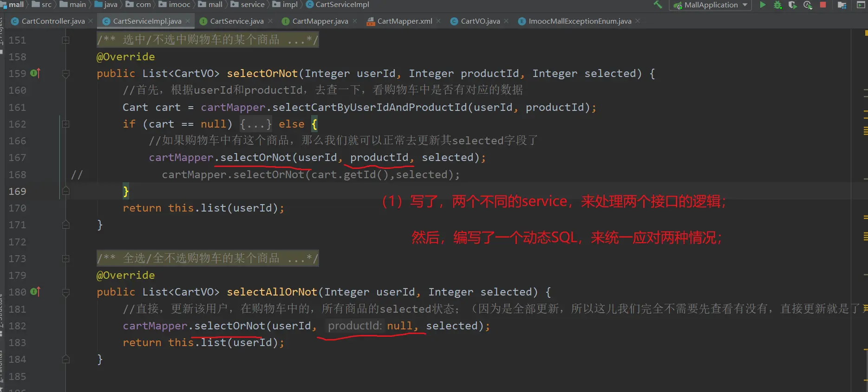Expand the folded comment at line 151
Viewport: 868px width, 392px height.
66,40
